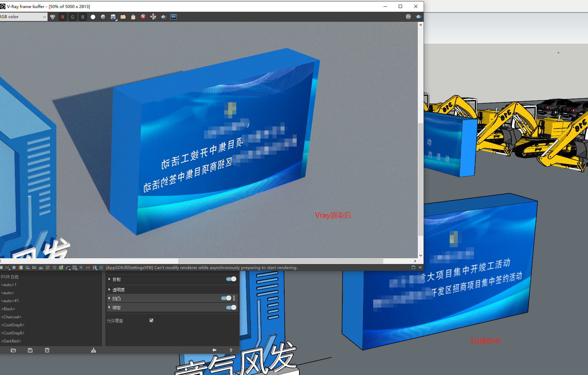Click the track mouse while rendering icon
The height and width of the screenshot is (375, 588).
[x=153, y=17]
